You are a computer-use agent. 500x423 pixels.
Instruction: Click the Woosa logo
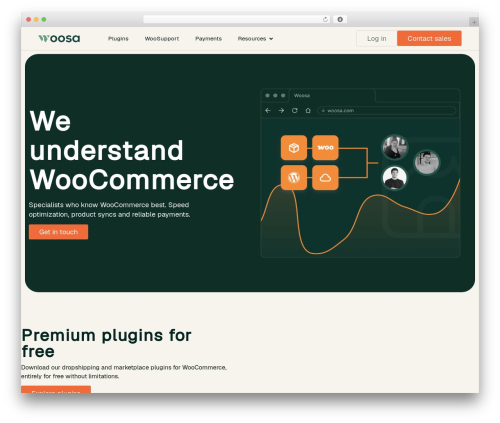coord(59,39)
